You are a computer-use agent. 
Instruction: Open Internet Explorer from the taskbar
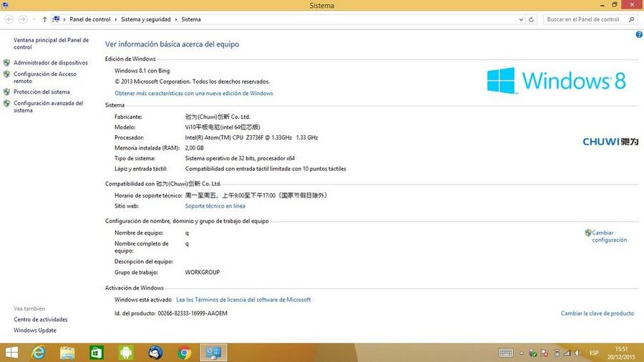pyautogui.click(x=38, y=353)
